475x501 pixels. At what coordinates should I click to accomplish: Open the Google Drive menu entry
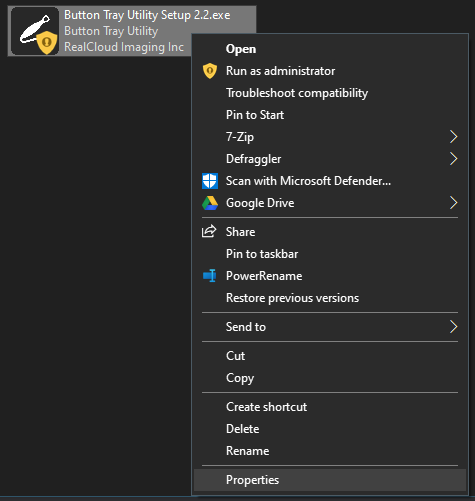pyautogui.click(x=330, y=203)
